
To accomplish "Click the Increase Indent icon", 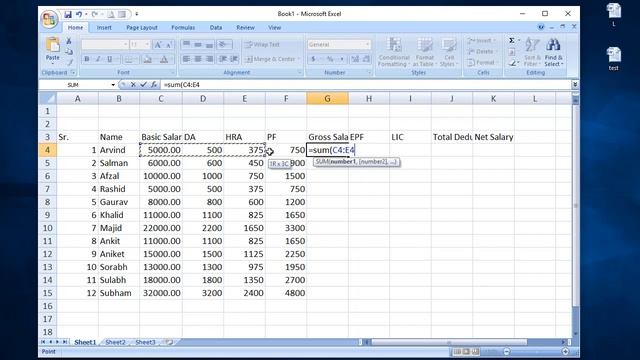I will 234,59.
